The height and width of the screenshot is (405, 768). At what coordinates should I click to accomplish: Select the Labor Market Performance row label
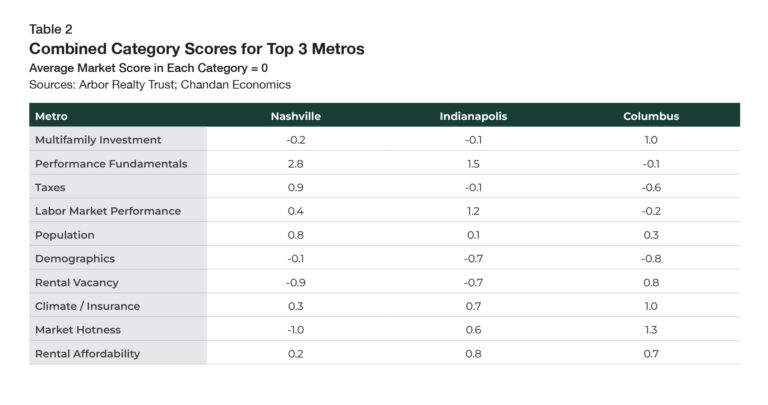coord(108,211)
